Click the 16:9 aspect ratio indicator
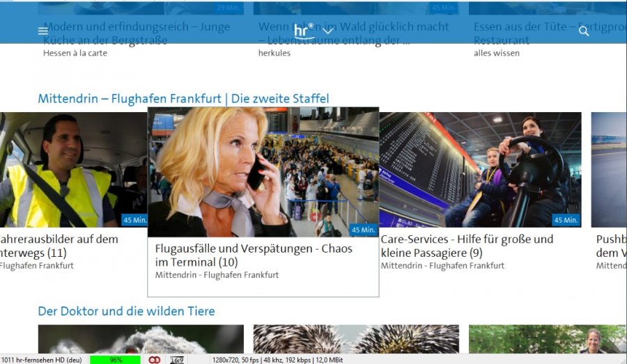Viewport: 627px width, 364px height. [x=177, y=360]
